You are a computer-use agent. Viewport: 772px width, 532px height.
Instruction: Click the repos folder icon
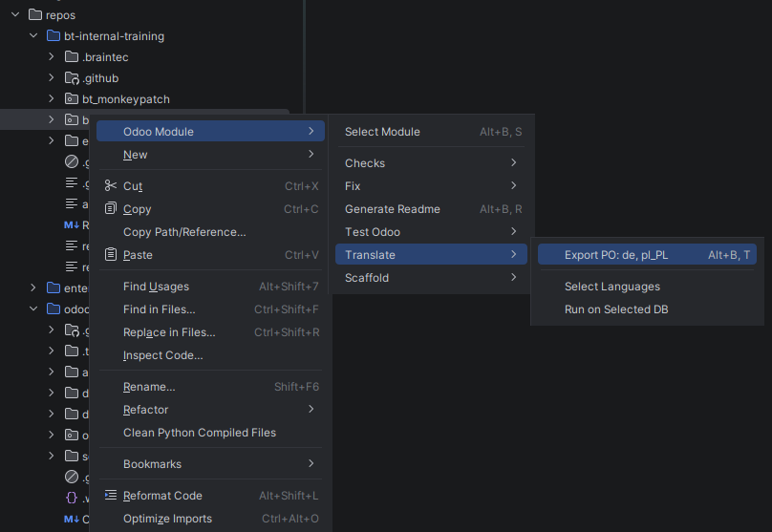tap(35, 14)
